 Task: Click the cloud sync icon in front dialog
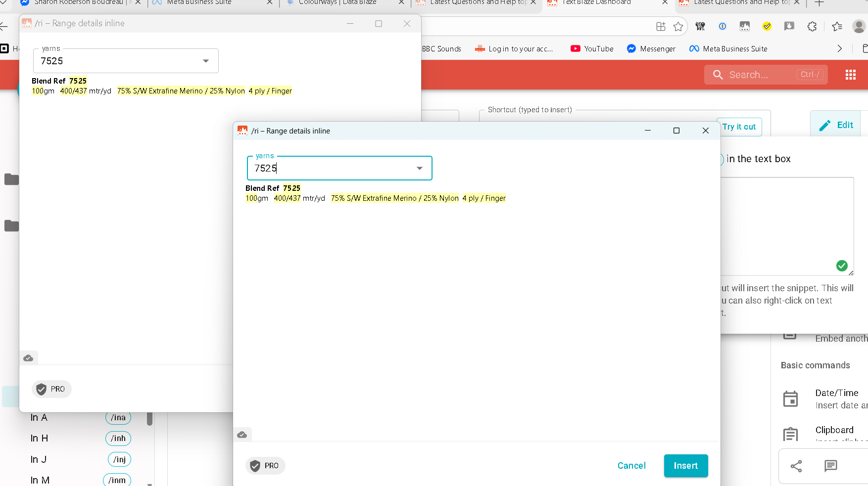pos(242,435)
